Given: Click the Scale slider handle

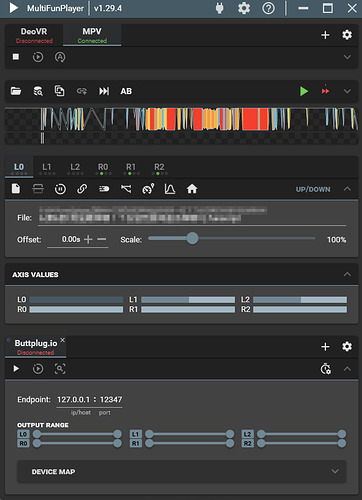Looking at the screenshot, I should [x=192, y=238].
